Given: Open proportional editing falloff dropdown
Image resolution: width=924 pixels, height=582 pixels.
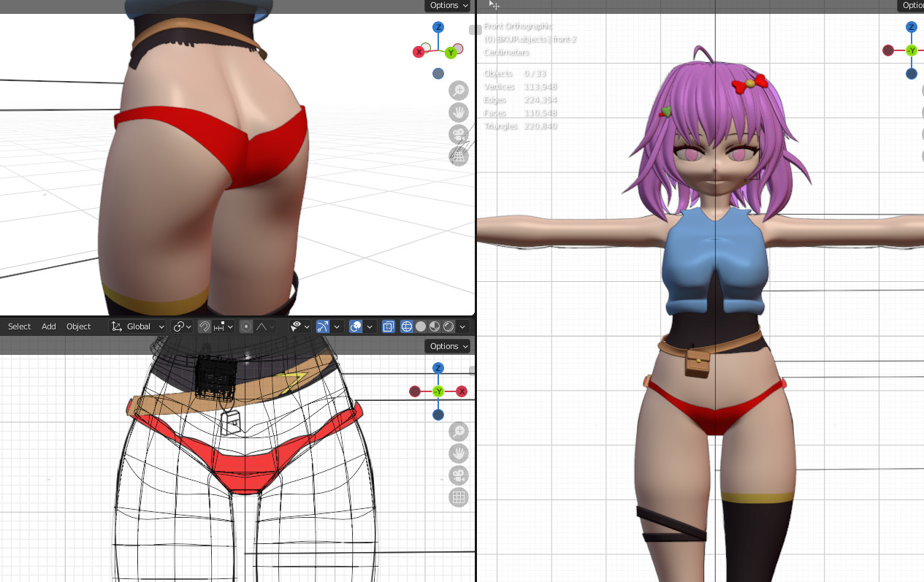Looking at the screenshot, I should [265, 326].
